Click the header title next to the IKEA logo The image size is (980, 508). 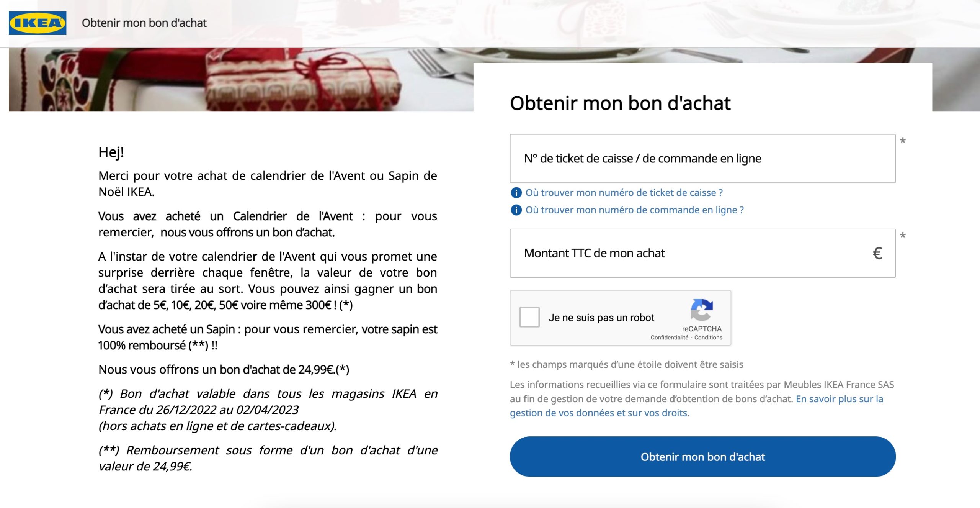pos(144,23)
